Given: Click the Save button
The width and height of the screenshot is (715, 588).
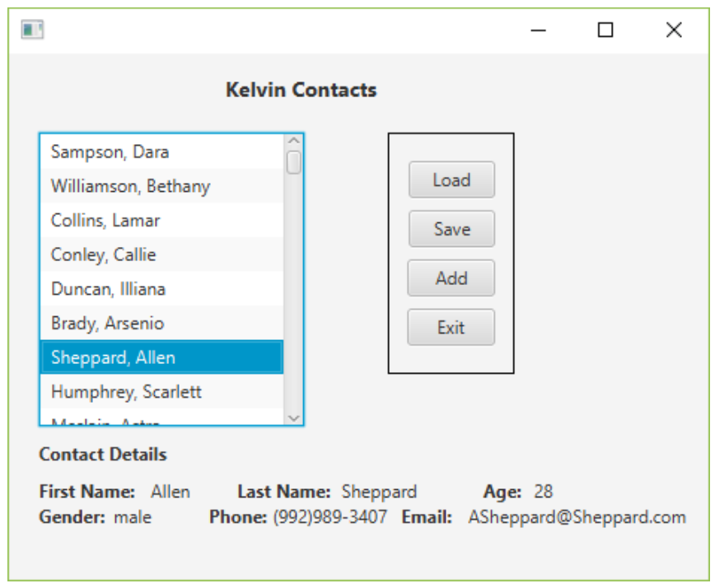Looking at the screenshot, I should (451, 230).
